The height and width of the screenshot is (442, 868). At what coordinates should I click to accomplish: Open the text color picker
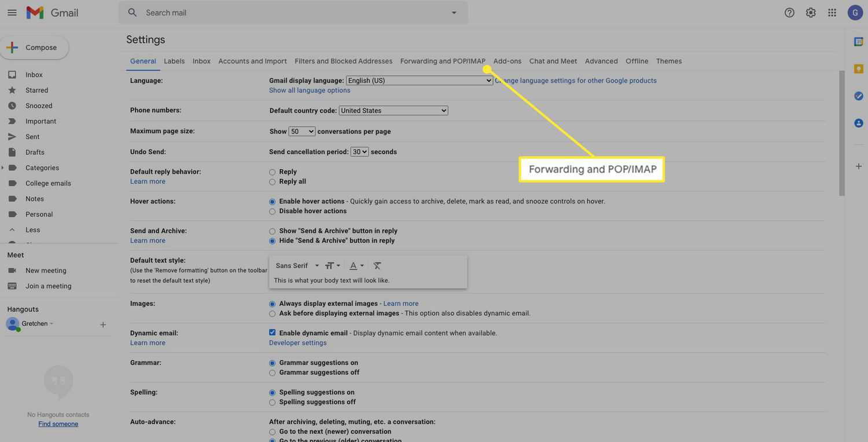point(356,265)
